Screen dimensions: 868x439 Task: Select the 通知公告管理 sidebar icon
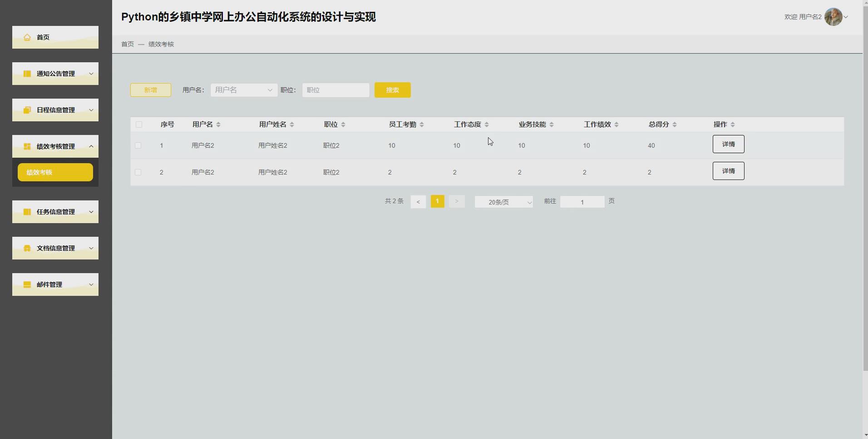pyautogui.click(x=27, y=73)
